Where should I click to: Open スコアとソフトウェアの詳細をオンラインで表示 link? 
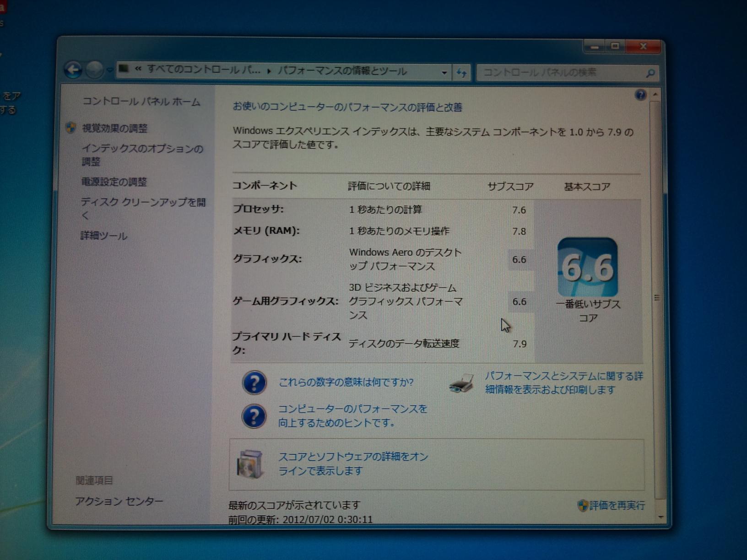point(353,463)
